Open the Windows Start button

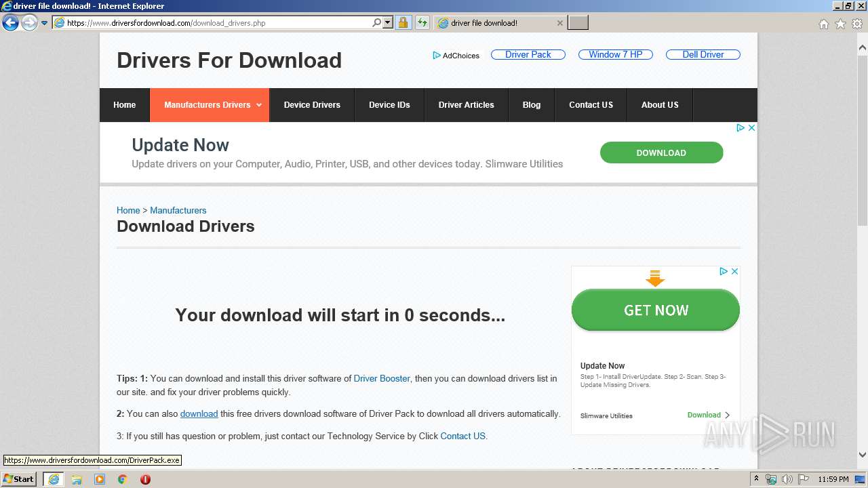tap(18, 479)
